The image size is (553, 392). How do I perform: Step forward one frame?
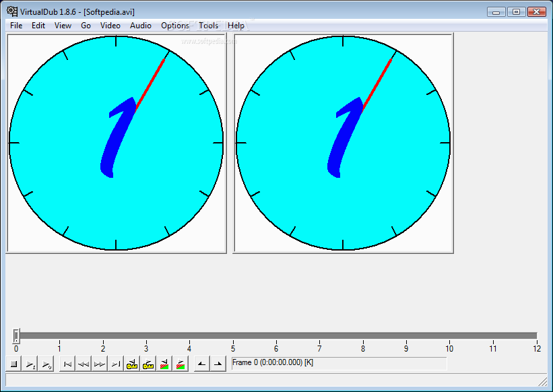pyautogui.click(x=99, y=364)
